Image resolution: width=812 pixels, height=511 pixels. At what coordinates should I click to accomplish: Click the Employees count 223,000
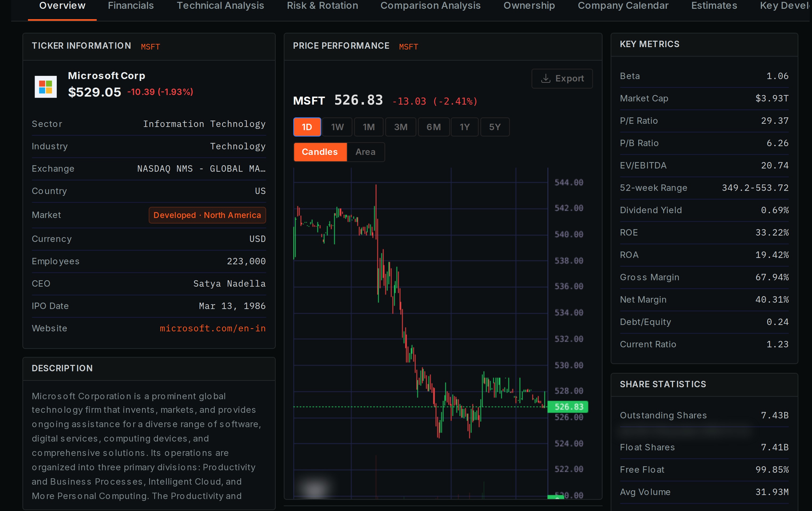(246, 261)
